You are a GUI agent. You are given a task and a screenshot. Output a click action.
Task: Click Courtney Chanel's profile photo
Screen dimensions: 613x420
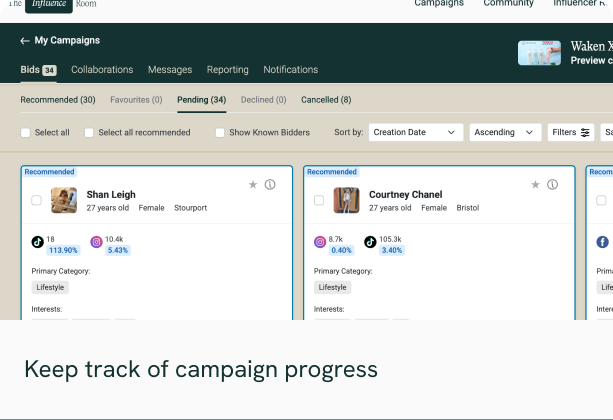tap(347, 200)
